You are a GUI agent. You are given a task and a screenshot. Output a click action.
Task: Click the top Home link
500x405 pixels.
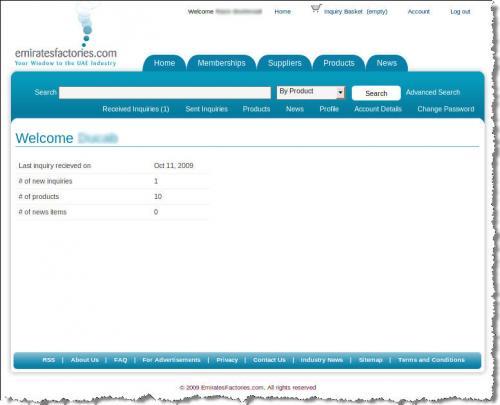[x=282, y=12]
